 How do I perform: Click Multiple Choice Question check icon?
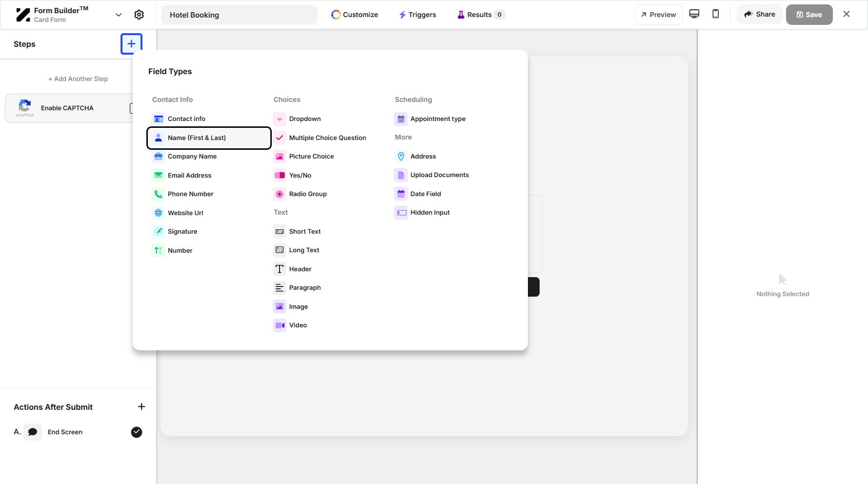280,138
